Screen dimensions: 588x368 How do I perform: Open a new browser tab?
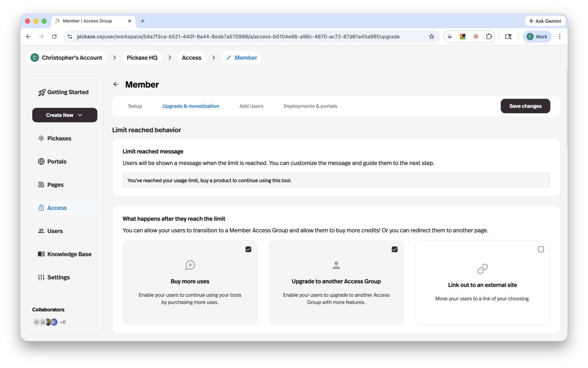[x=143, y=21]
